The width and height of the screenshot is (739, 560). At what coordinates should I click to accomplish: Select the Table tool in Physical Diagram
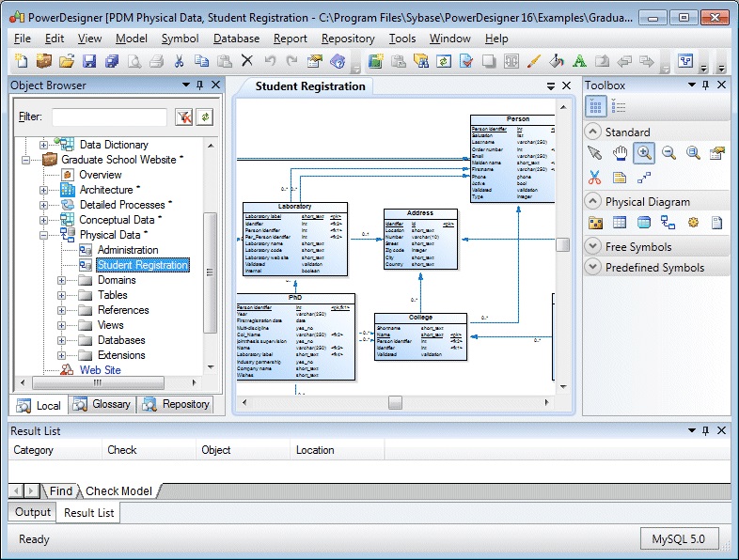coord(620,223)
